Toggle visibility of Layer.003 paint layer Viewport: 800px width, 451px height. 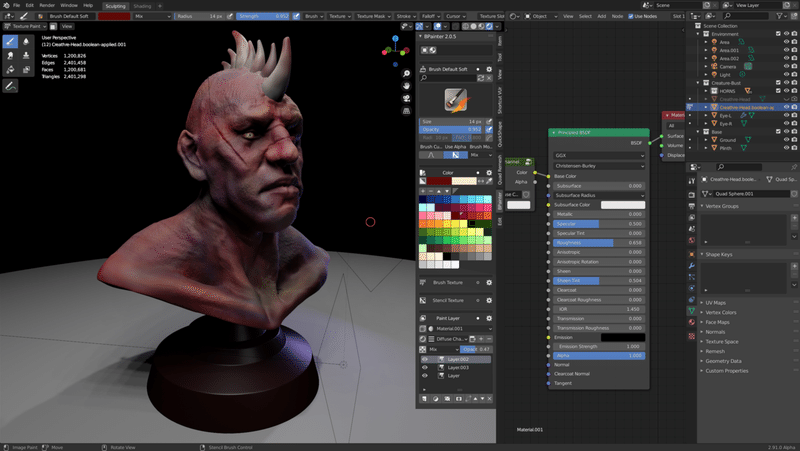(x=425, y=367)
